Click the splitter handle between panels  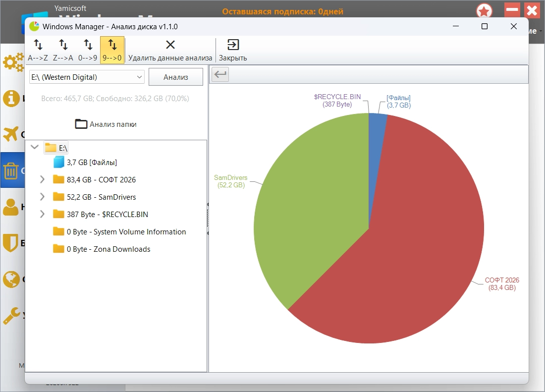coord(208,219)
